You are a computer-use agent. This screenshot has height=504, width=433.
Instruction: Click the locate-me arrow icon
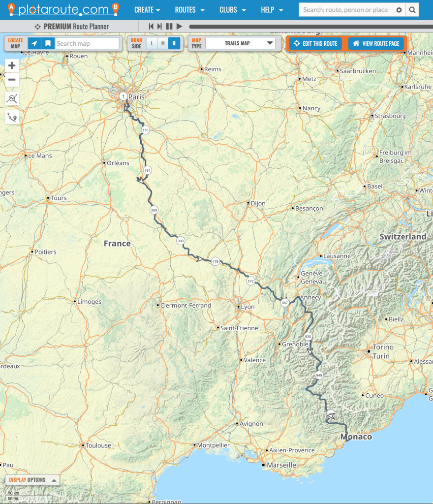(x=34, y=43)
